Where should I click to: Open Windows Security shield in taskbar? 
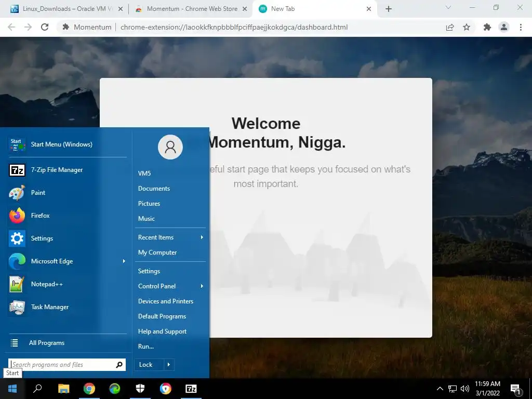tap(140, 389)
